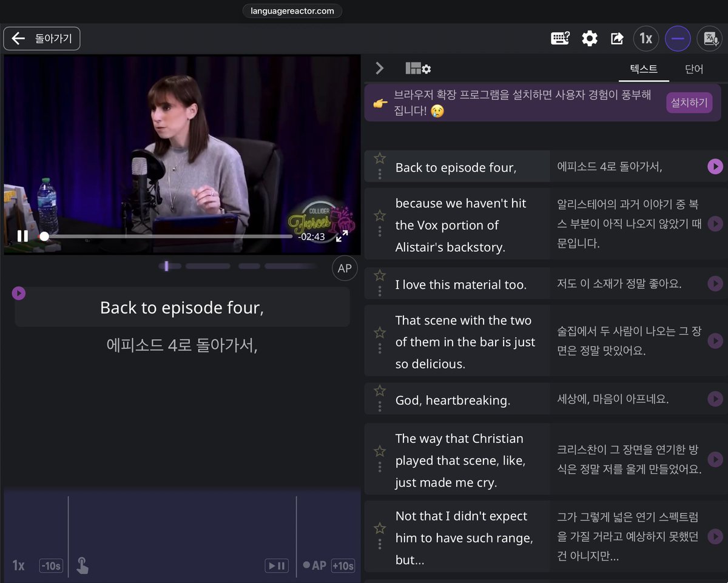Toggle the purple minus auto-pause button
The height and width of the screenshot is (583, 728).
point(678,38)
